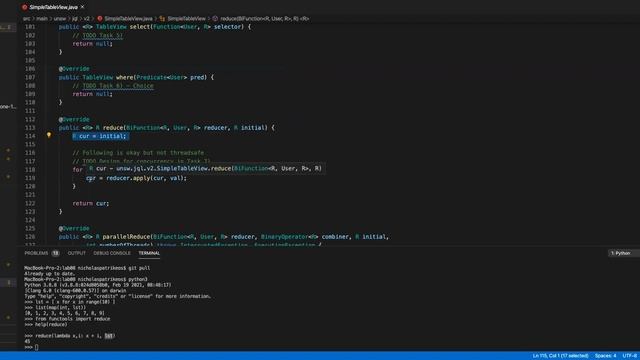Screen dimensions: 640x360
Task: Click the 'git pull' command line in terminal
Action: click(87, 268)
